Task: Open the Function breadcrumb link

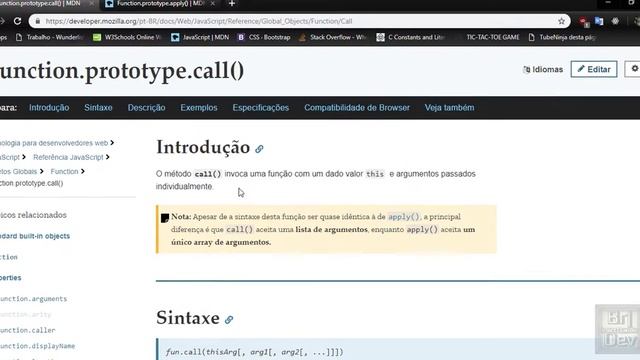Action: [x=64, y=171]
